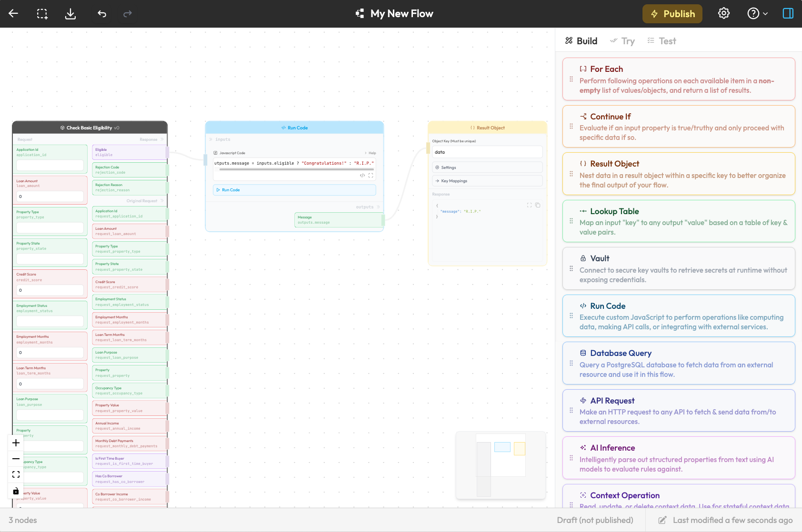Click the back arrow icon
The width and height of the screenshot is (802, 532).
13,13
